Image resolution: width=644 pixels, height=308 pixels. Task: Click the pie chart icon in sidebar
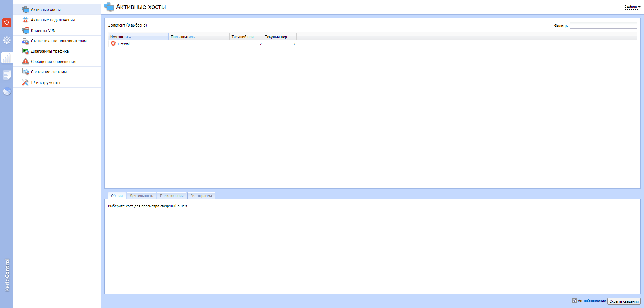[7, 91]
